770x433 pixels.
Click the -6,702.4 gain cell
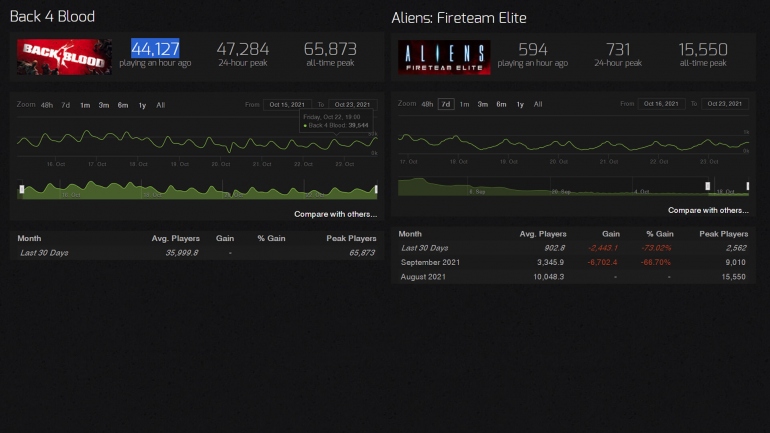[603, 262]
